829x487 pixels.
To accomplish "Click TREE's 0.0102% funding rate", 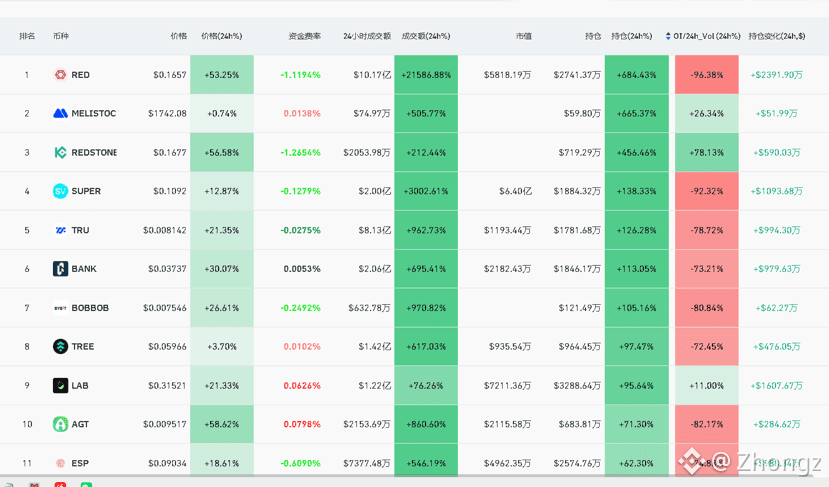I will [302, 346].
